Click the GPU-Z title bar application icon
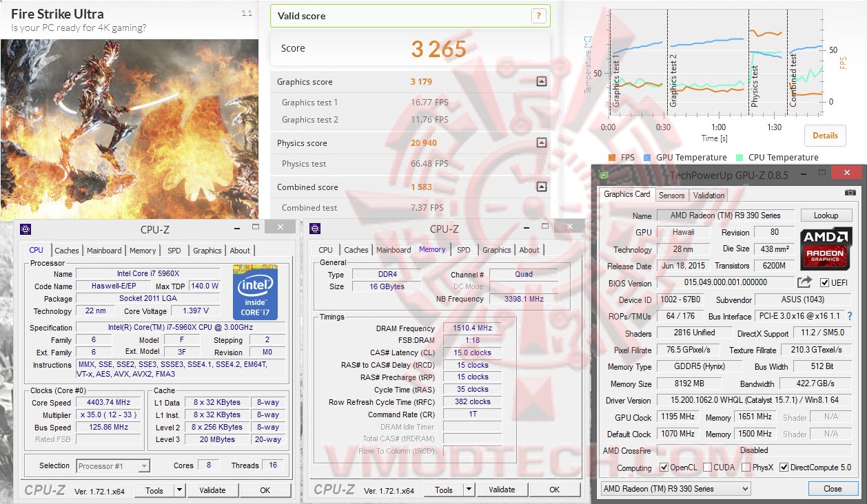 pyautogui.click(x=604, y=175)
